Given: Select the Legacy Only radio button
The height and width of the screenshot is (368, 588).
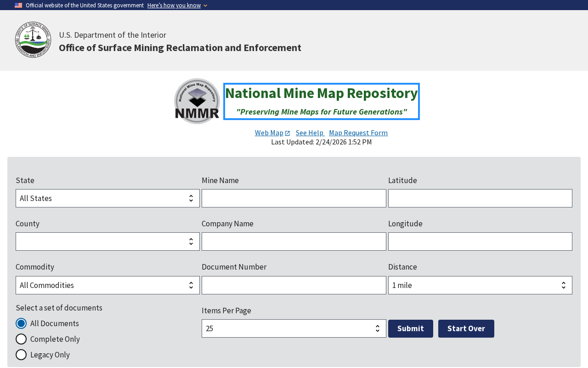Looking at the screenshot, I should 21,355.
